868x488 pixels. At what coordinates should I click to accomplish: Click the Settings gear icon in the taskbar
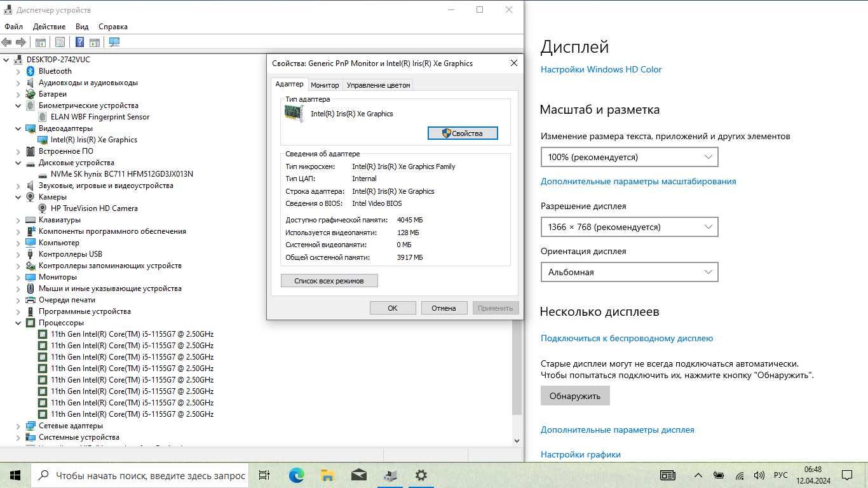click(x=421, y=475)
